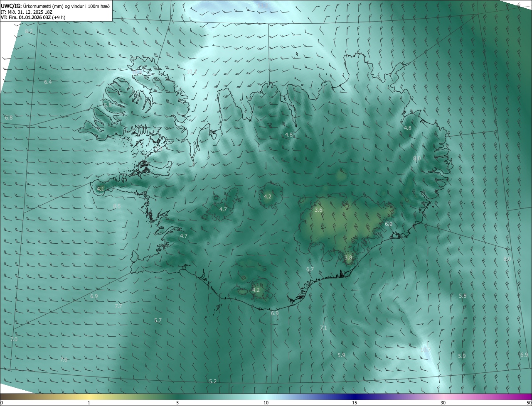Click the colorbar tick label 50
532x406 pixels.
pos(529,403)
